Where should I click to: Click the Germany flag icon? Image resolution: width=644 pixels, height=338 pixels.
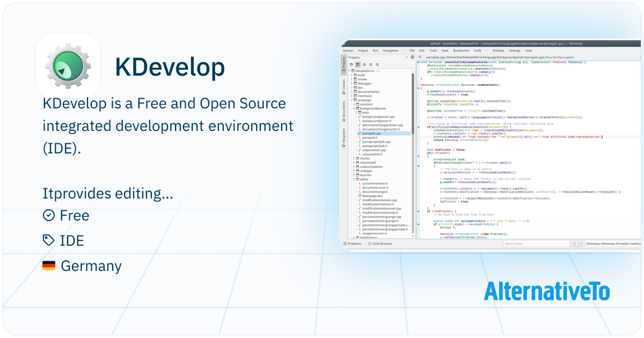pyautogui.click(x=49, y=266)
